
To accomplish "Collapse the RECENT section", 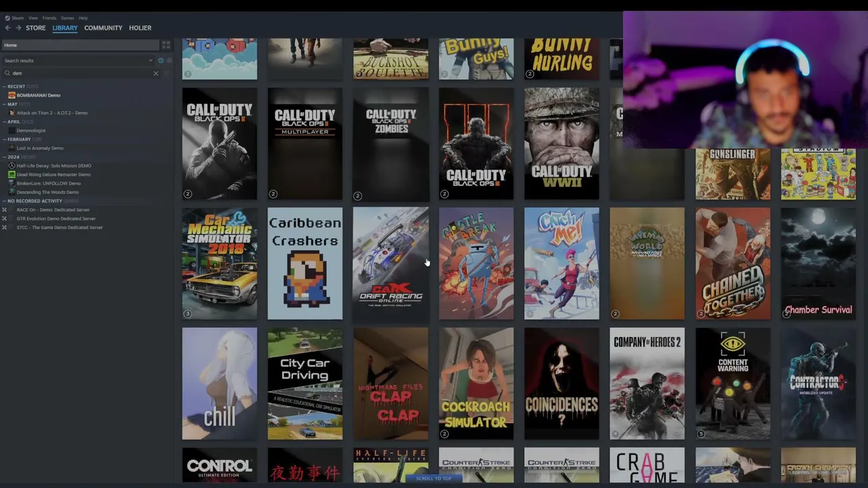I will (x=4, y=87).
